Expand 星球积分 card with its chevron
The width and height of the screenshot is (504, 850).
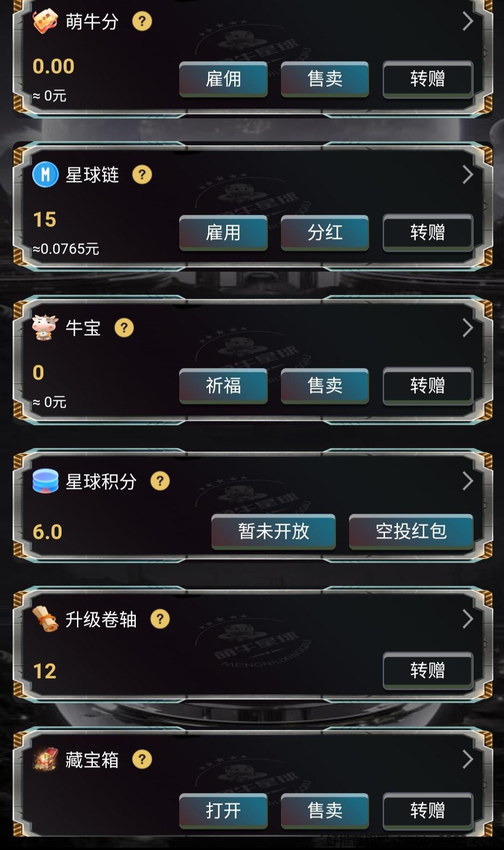point(468,481)
